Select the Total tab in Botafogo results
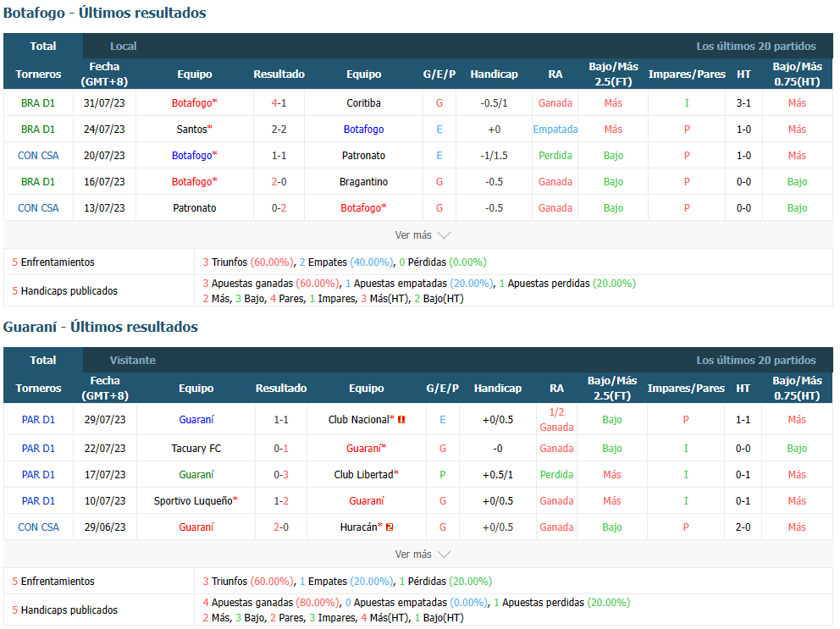The width and height of the screenshot is (840, 629). click(43, 46)
